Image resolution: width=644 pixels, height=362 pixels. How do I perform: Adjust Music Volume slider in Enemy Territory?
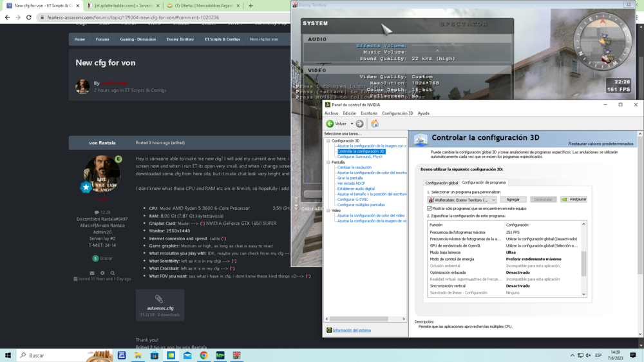pos(437,52)
